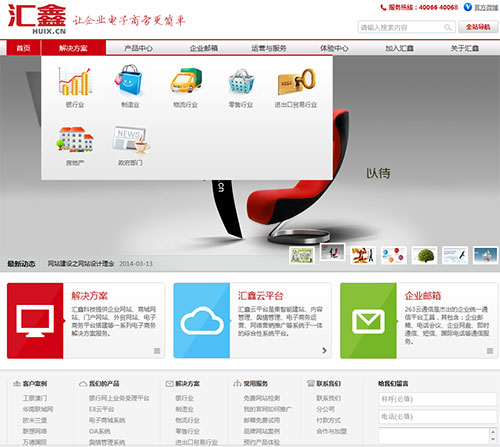Viewport: 500px width, 447px height.
Task: Open the 企业邮箱 card title
Action: tap(423, 296)
